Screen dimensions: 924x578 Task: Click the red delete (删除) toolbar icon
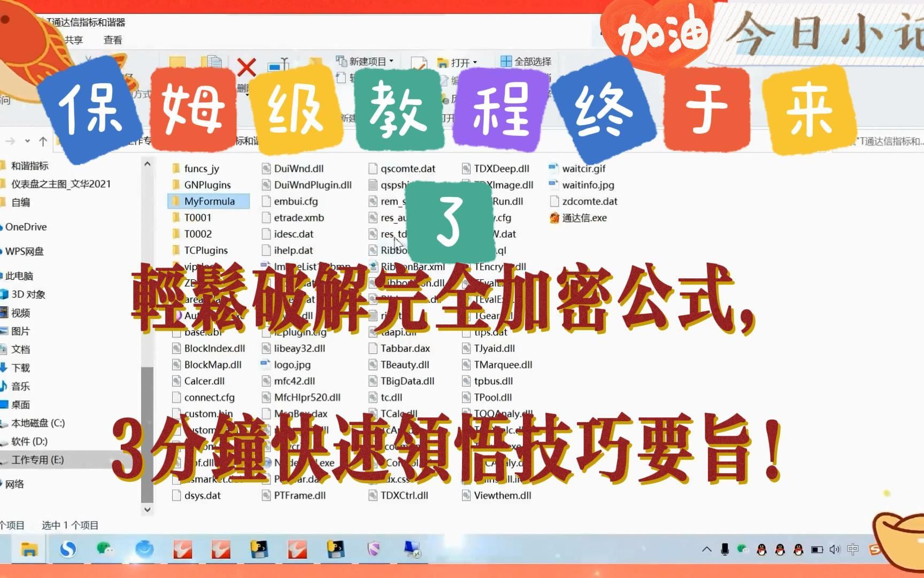coord(245,66)
